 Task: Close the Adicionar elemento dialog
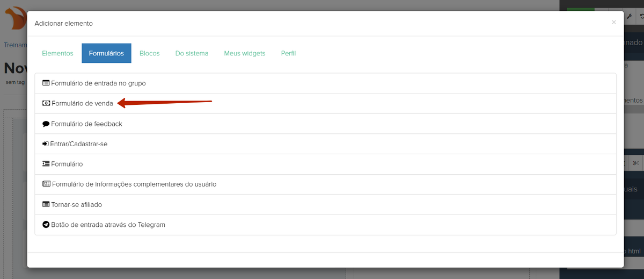pos(614,23)
